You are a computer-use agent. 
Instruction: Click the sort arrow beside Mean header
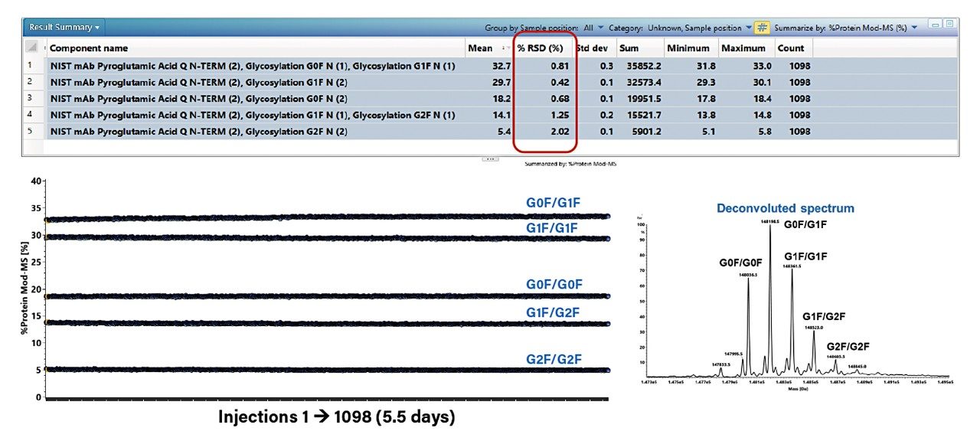point(506,47)
